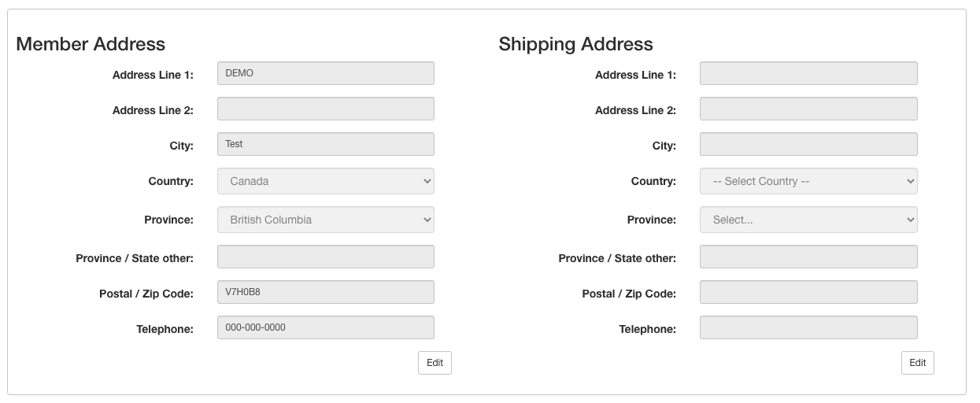Click empty Member Address Line 2 field

[x=325, y=109]
